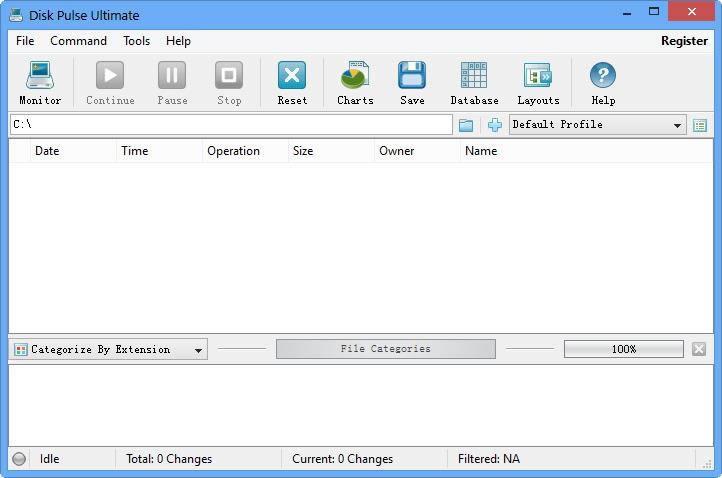Screen dimensions: 722x478
Task: Open the File menu
Action: (25, 41)
